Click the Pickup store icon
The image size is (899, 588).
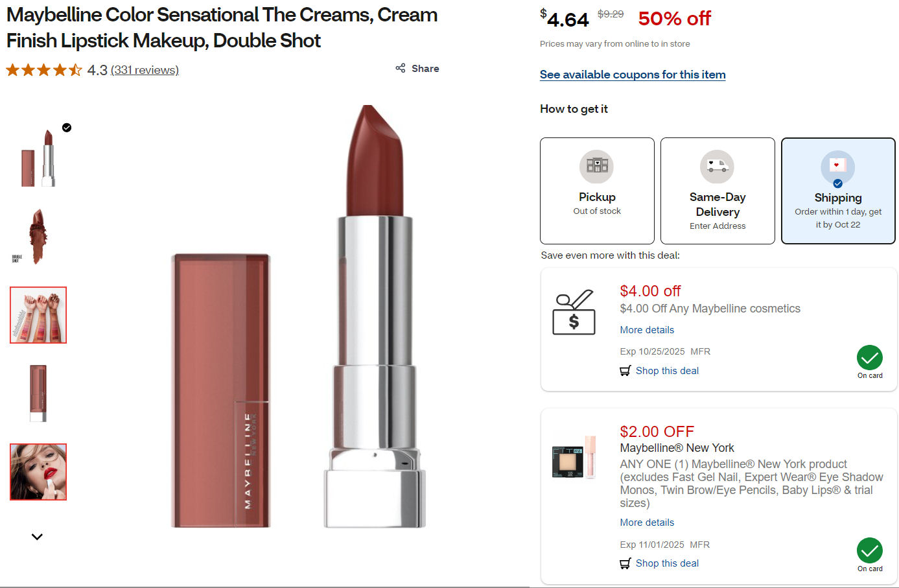[x=596, y=166]
